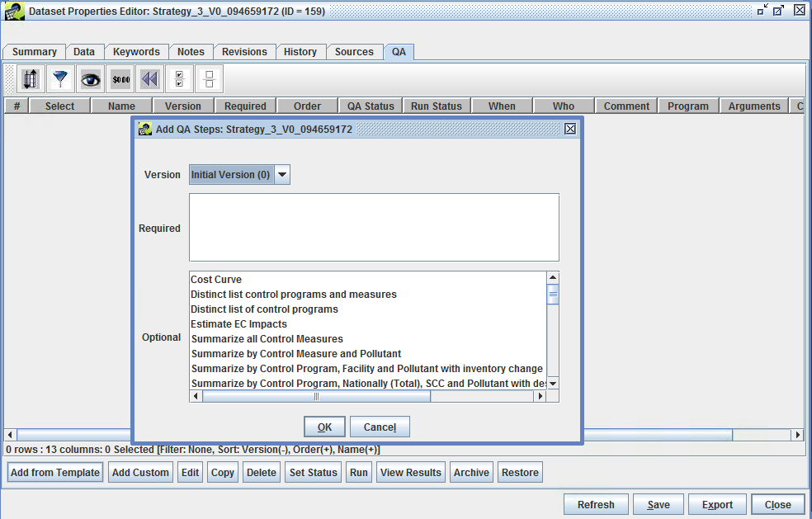
Task: Click the eye icon to show/hide columns
Action: point(90,78)
